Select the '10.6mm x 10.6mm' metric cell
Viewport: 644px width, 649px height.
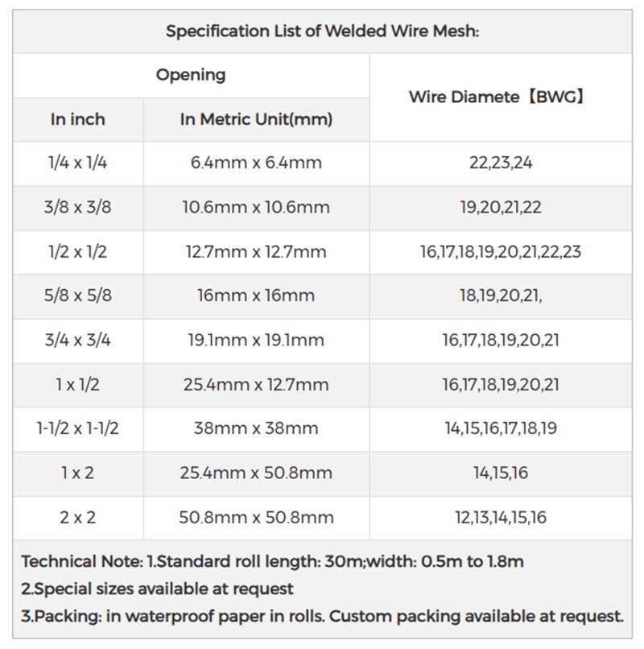[256, 207]
